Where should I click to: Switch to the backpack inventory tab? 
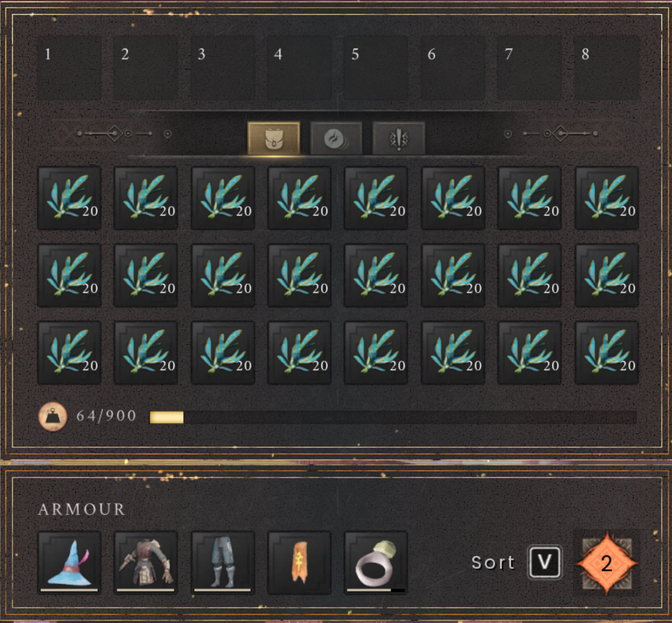[x=274, y=138]
